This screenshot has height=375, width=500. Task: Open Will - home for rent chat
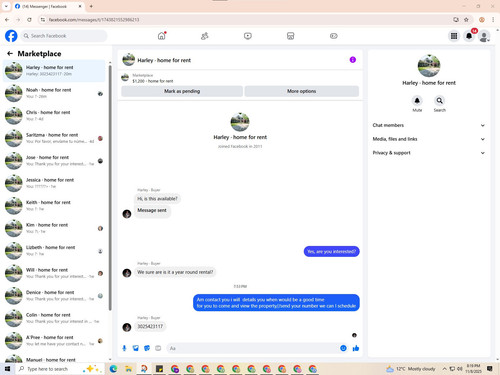(x=54, y=273)
